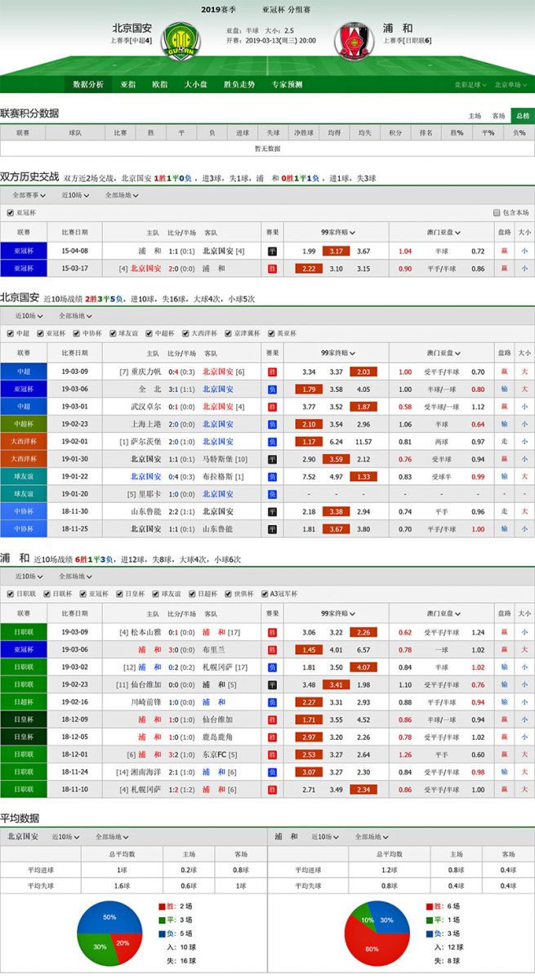
Task: Enable the 包含本场 checkbox
Action: (x=496, y=213)
